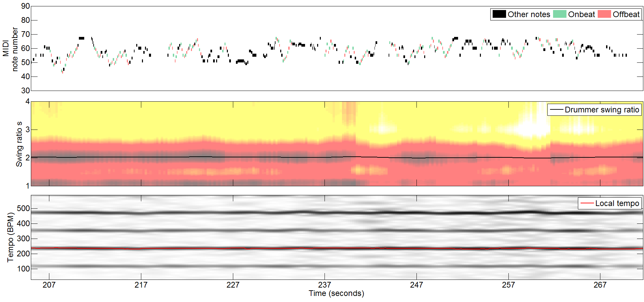The image size is (644, 302).
Task: Click the "Tempo (BPM)" axis title
Action: click(10, 237)
